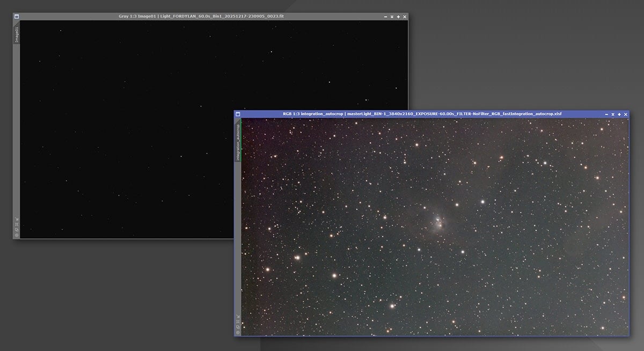This screenshot has width=644, height=351.
Task: Click the square frame icon in integration_autocrop's side strip
Action: pos(238,321)
